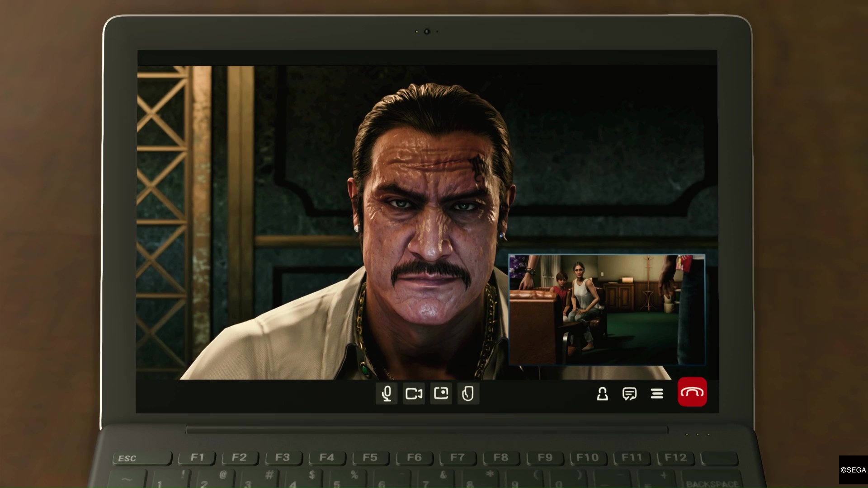
Task: Click the F7 key on the keyboard
Action: (x=457, y=458)
